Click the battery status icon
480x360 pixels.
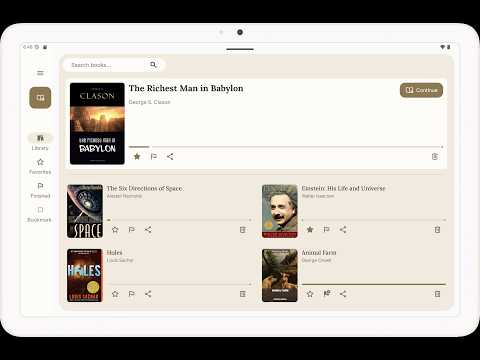pos(449,47)
